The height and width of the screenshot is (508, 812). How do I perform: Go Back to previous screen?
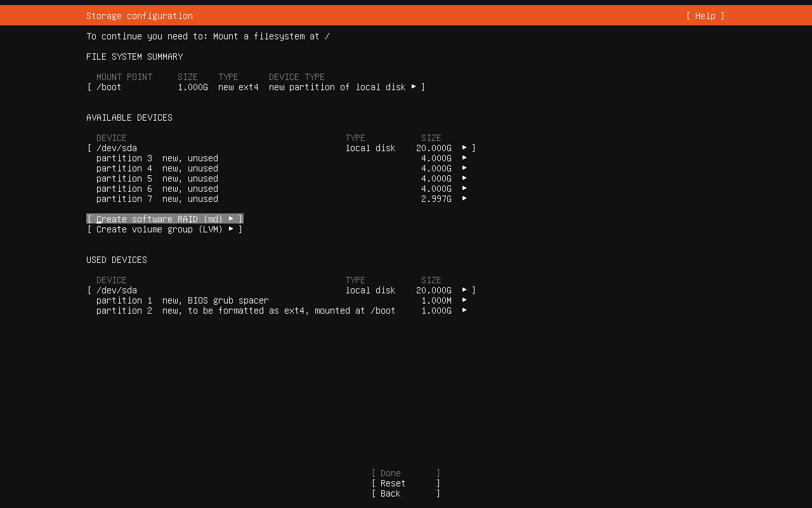click(x=405, y=493)
